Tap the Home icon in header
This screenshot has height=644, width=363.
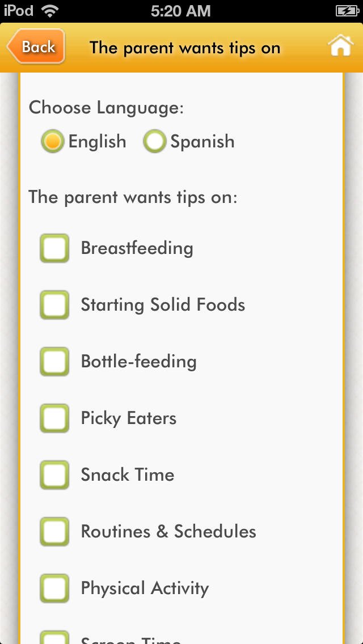tap(340, 47)
